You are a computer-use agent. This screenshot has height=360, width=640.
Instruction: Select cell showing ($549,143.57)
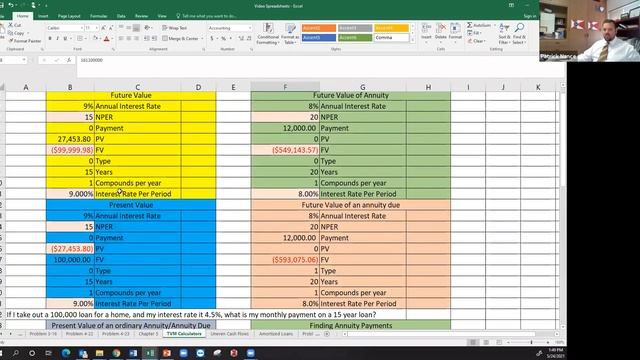(x=285, y=150)
